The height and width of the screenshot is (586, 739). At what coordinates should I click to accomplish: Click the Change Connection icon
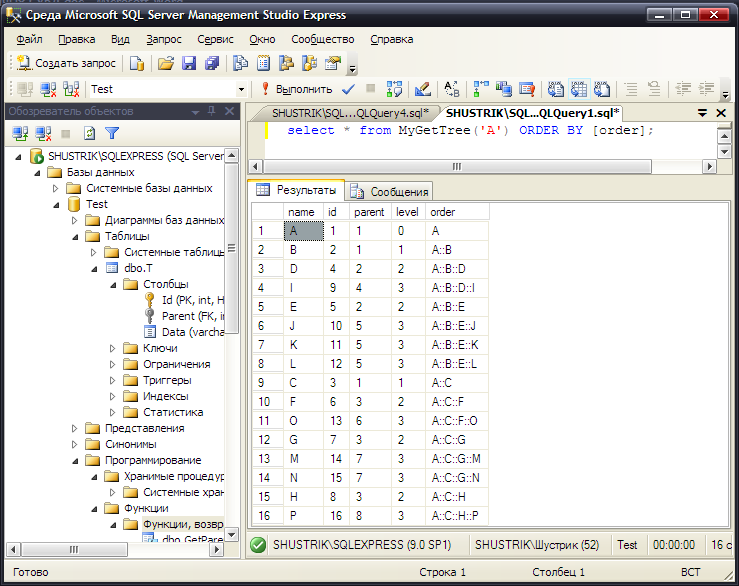71,89
